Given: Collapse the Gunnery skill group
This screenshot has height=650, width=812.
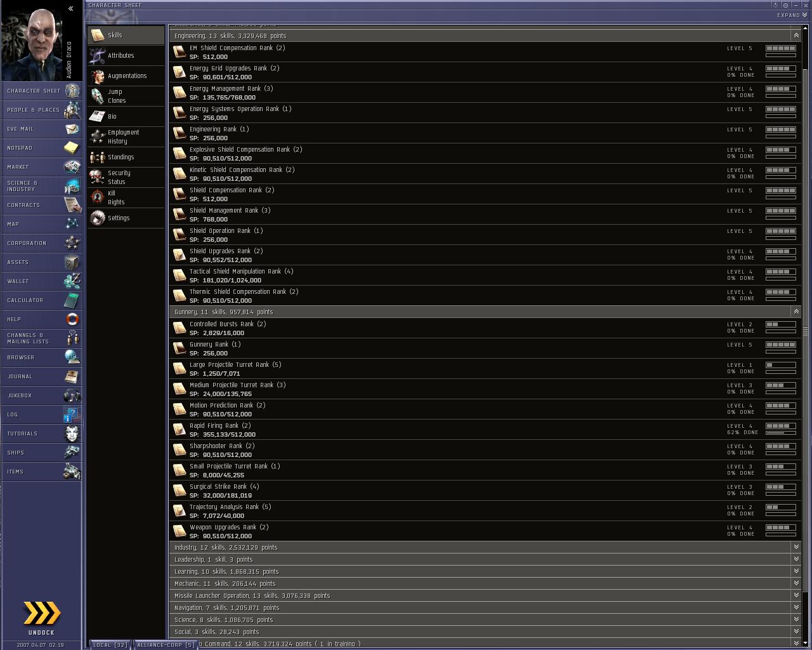Looking at the screenshot, I should coord(796,312).
